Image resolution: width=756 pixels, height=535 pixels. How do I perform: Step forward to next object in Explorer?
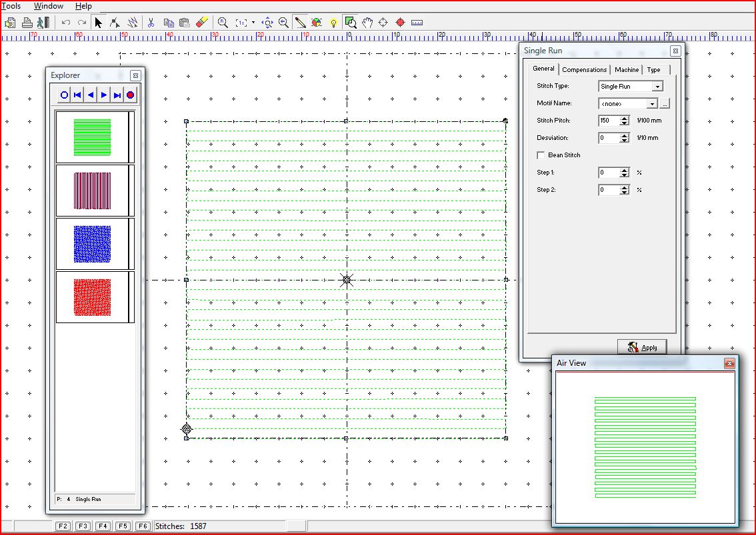click(103, 95)
